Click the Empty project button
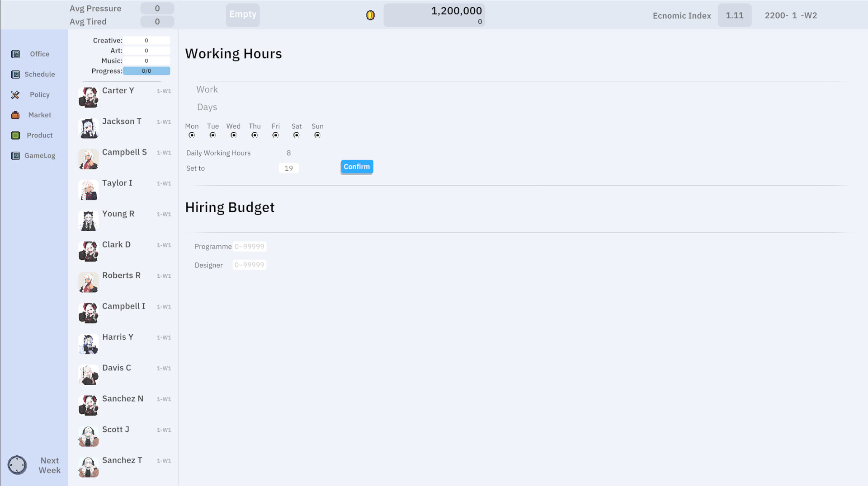This screenshot has width=868, height=486. 243,14
